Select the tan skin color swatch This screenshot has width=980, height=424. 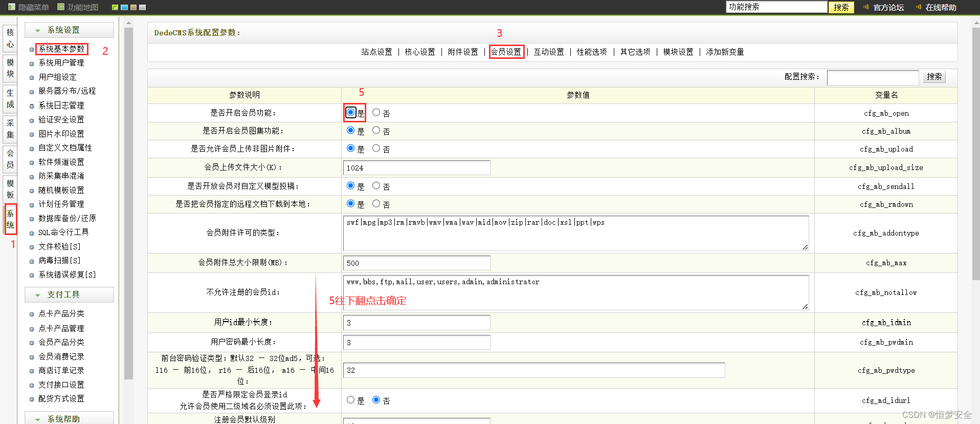coord(133,7)
